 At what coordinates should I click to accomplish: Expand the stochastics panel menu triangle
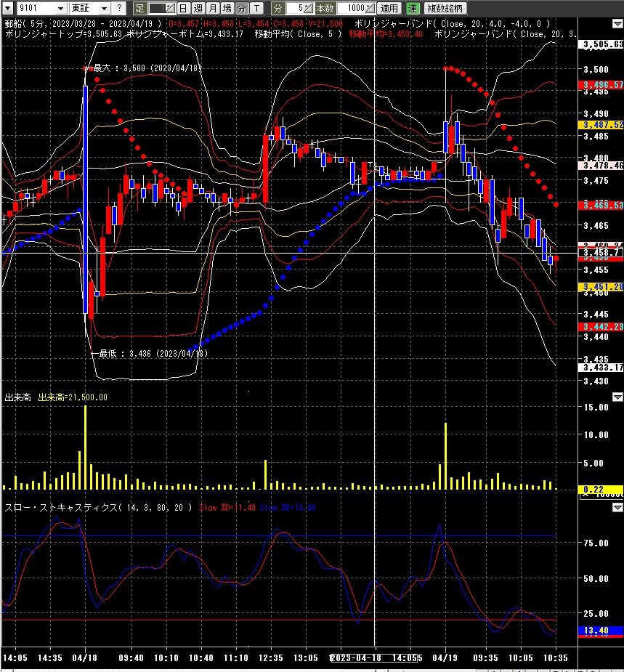point(617,507)
